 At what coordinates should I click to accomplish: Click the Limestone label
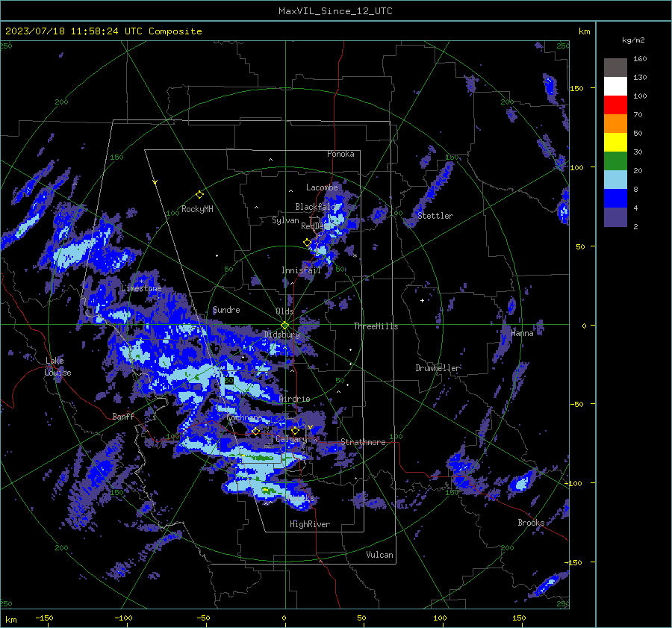click(141, 288)
